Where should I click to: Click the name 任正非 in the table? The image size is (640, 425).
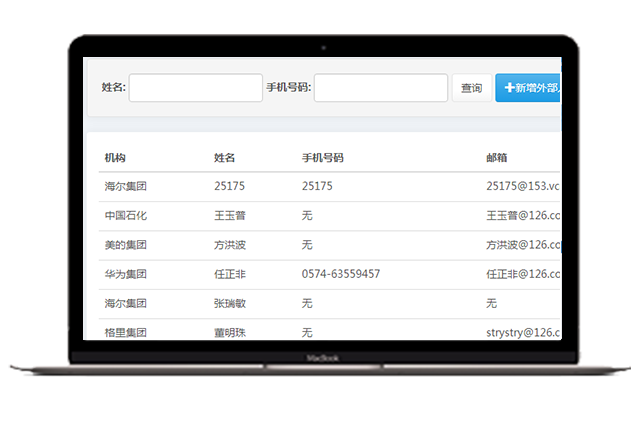[x=230, y=273]
